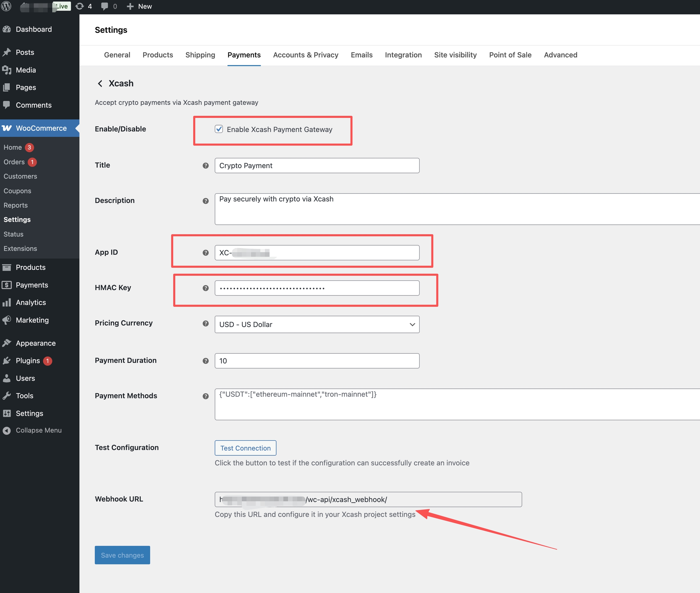
Task: Go back using the arrow beside Xcash
Action: tap(100, 83)
